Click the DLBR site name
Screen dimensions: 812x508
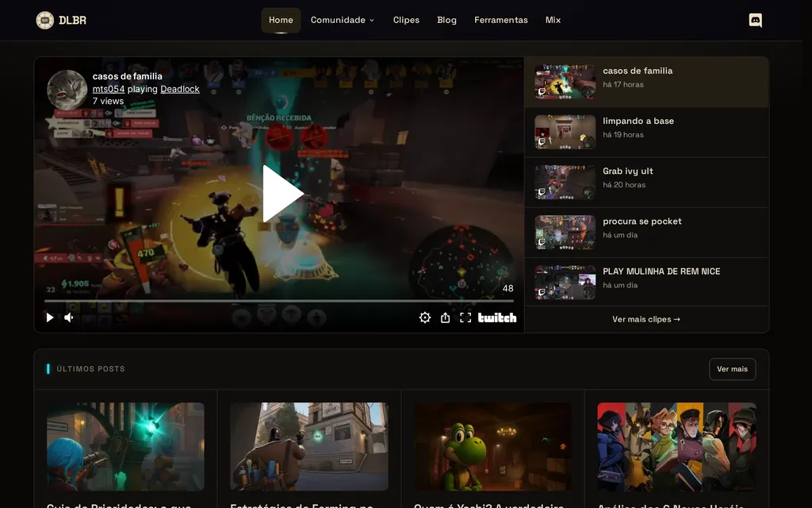(72, 20)
